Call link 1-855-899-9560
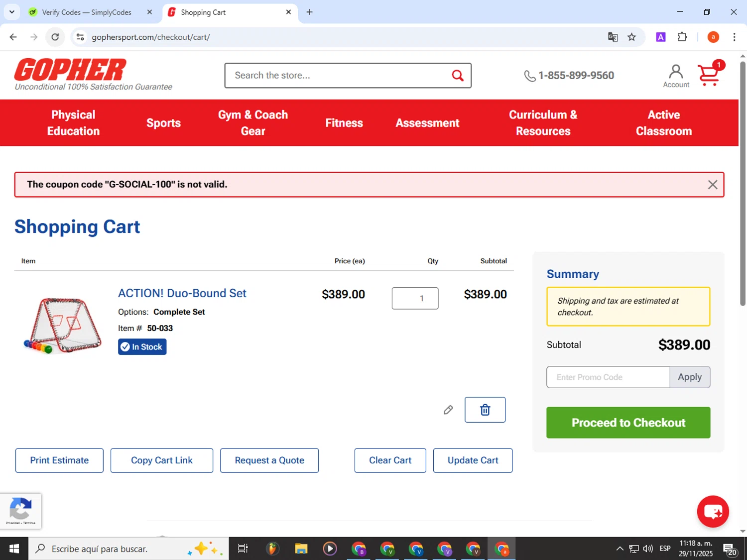Image resolution: width=747 pixels, height=560 pixels. click(569, 75)
